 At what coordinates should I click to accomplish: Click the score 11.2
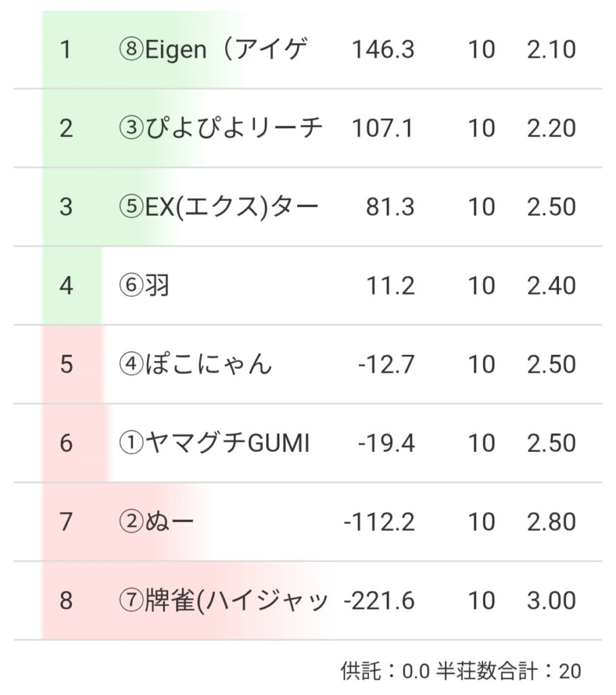389,286
